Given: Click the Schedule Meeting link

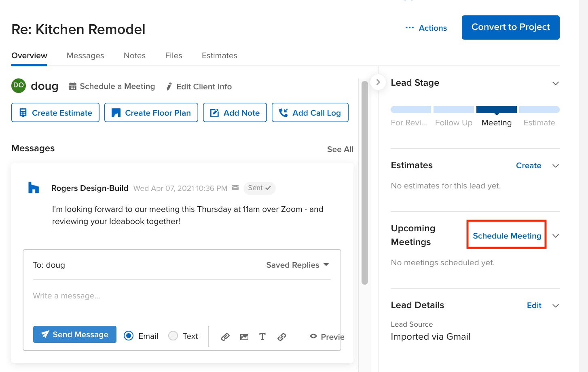Looking at the screenshot, I should (x=506, y=236).
